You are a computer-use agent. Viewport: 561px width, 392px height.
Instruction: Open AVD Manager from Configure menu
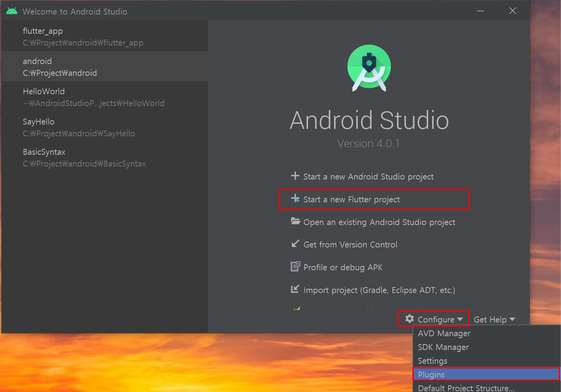[x=486, y=333]
